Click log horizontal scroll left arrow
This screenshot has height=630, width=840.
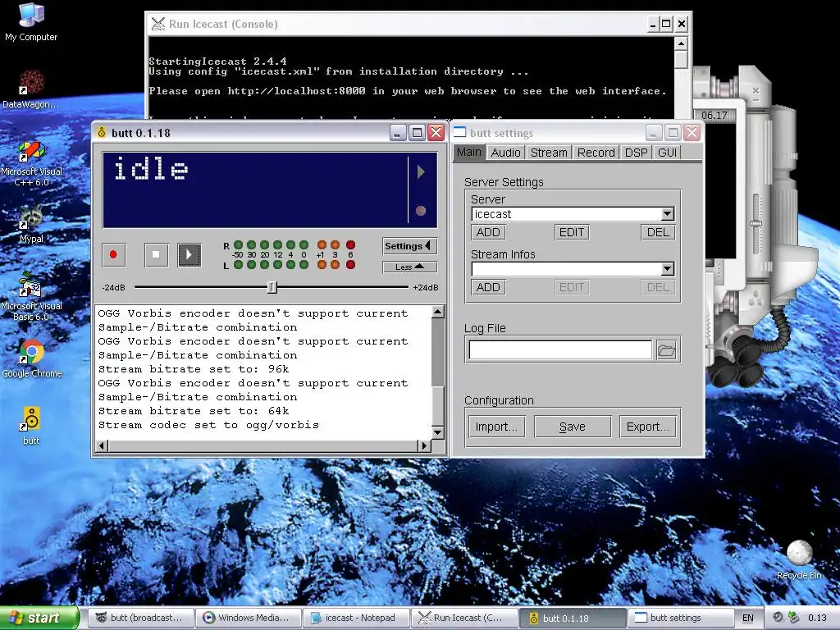102,445
